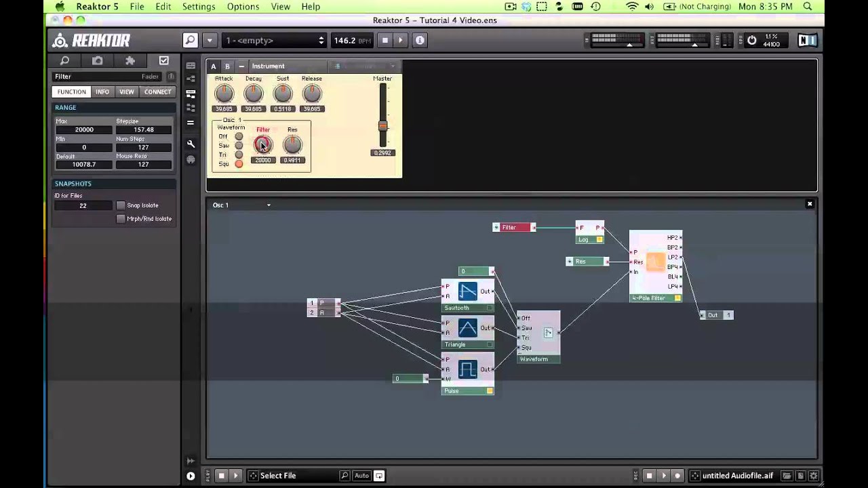Open the '1 - <empty>' snapshot selector
Screen dimensions: 868x488
coord(275,41)
